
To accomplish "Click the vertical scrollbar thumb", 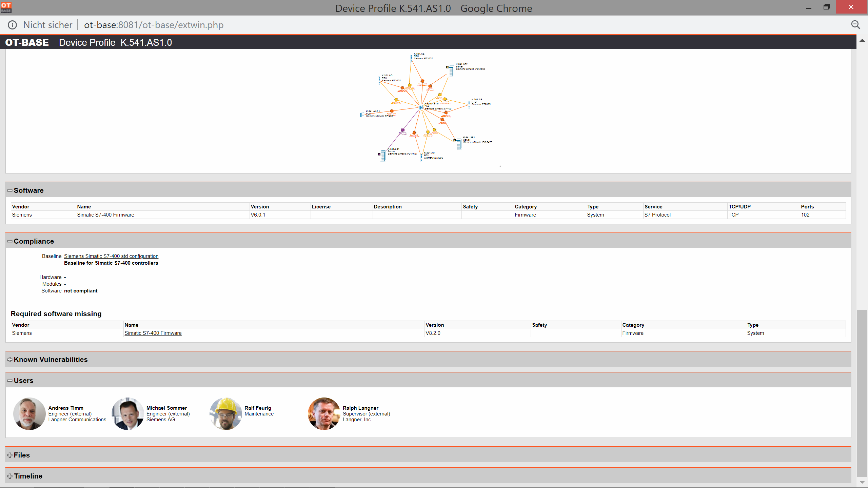I will 862,393.
